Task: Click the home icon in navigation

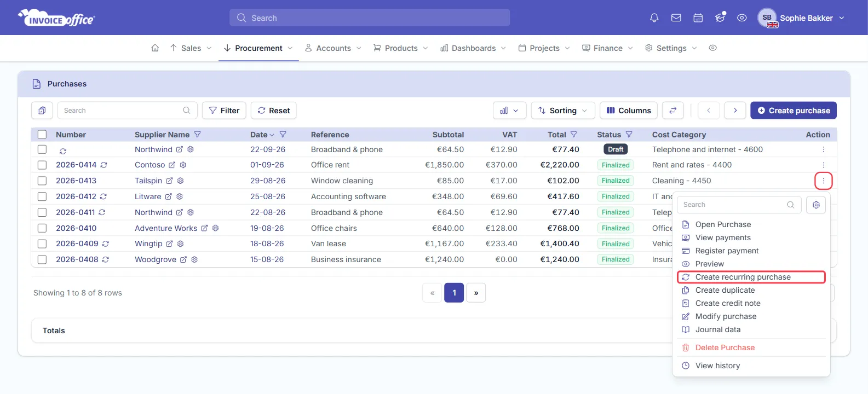Action: coord(155,48)
